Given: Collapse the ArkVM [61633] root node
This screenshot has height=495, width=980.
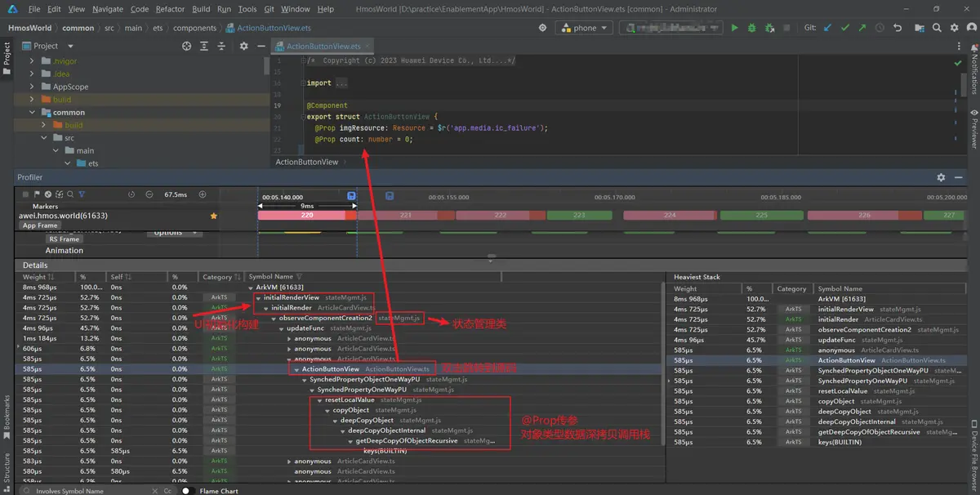Looking at the screenshot, I should (251, 288).
